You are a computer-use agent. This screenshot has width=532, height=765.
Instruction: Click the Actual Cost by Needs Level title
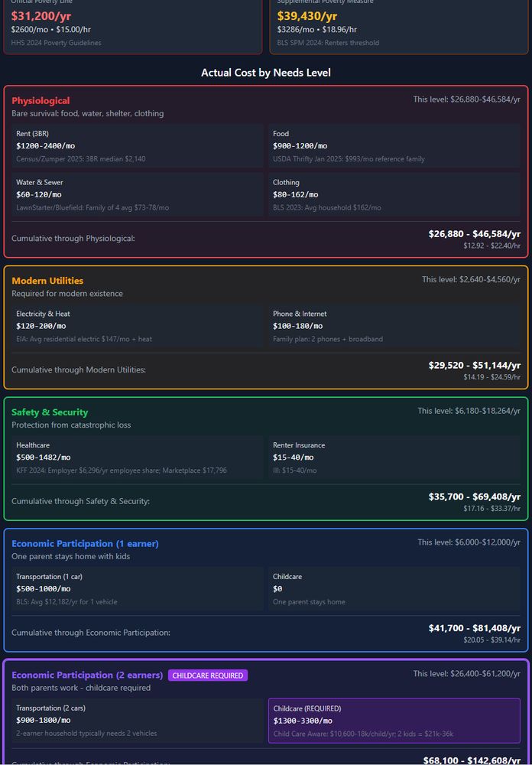tap(266, 73)
